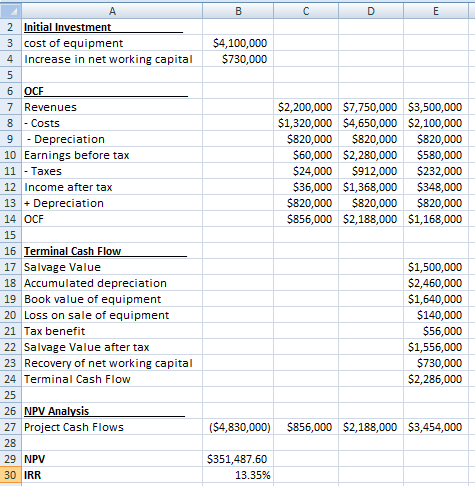
Task: Click revenue value $2,200,000
Action: [x=305, y=107]
